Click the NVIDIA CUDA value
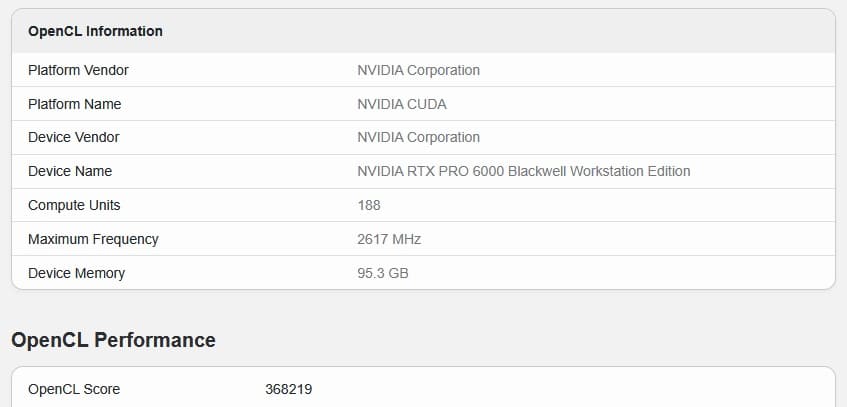 pos(402,104)
